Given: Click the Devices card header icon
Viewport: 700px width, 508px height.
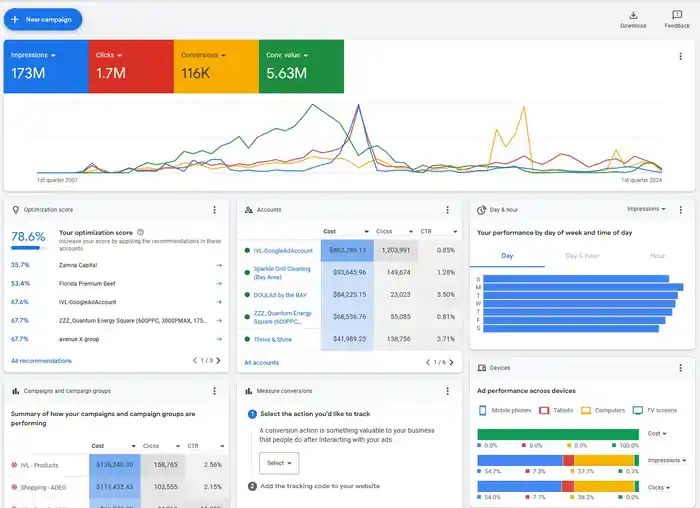Looking at the screenshot, I should [482, 368].
